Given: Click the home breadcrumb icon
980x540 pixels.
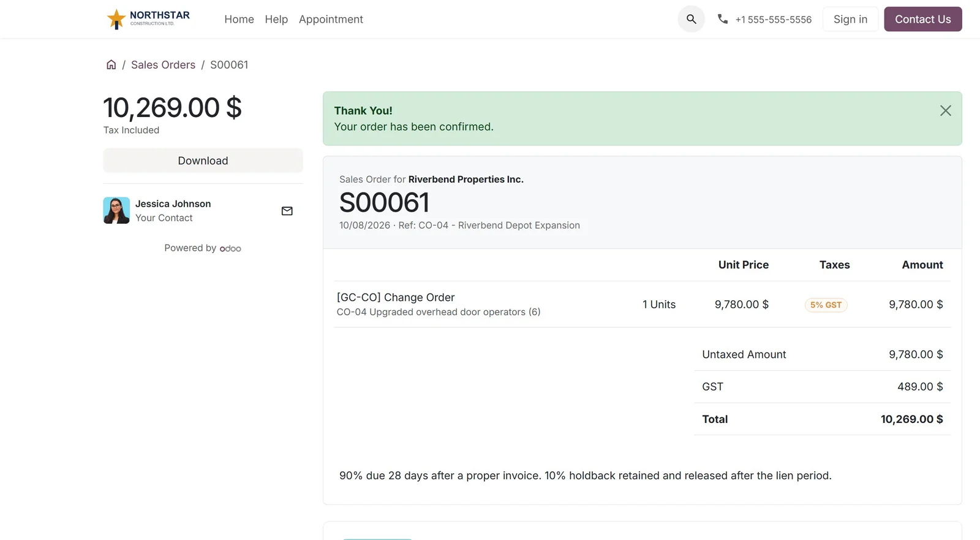Looking at the screenshot, I should [x=111, y=64].
